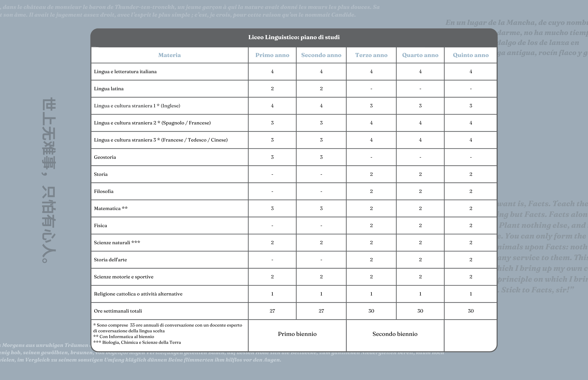Click the 'Lingua latina' subject cell
588x380 pixels.
coord(109,89)
